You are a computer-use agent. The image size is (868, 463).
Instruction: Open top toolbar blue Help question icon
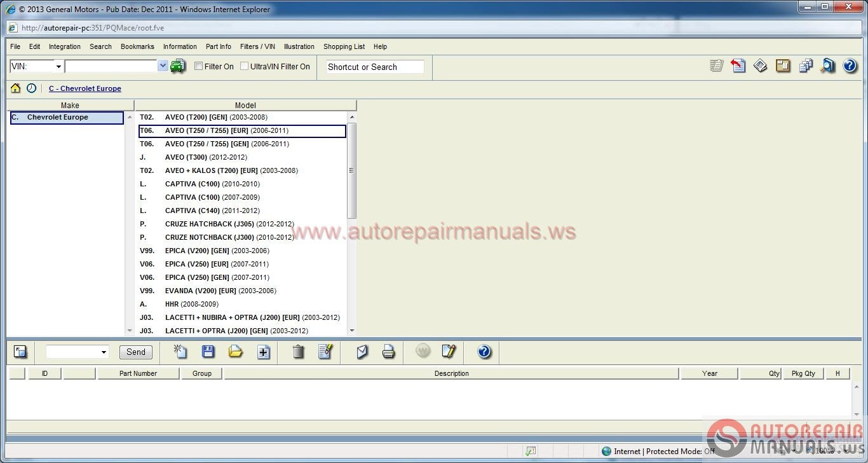click(850, 66)
